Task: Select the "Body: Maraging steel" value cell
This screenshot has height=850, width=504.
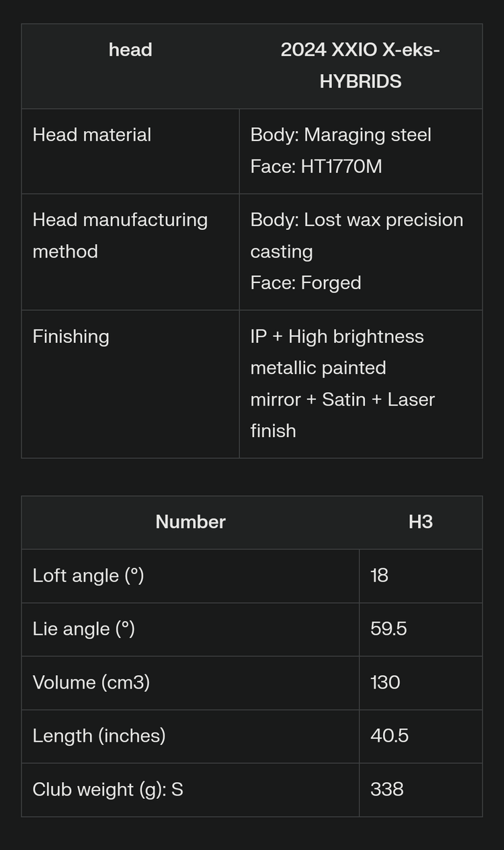Action: [341, 135]
